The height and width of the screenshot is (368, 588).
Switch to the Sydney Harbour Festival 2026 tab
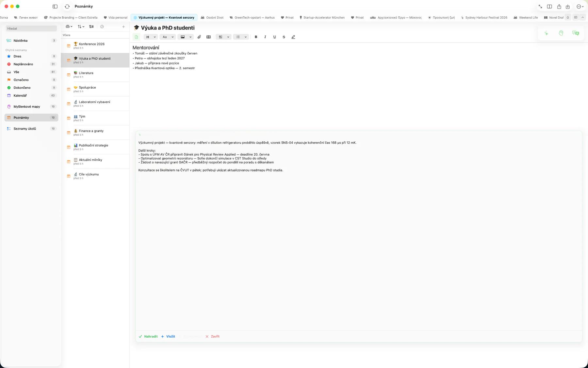coord(484,18)
